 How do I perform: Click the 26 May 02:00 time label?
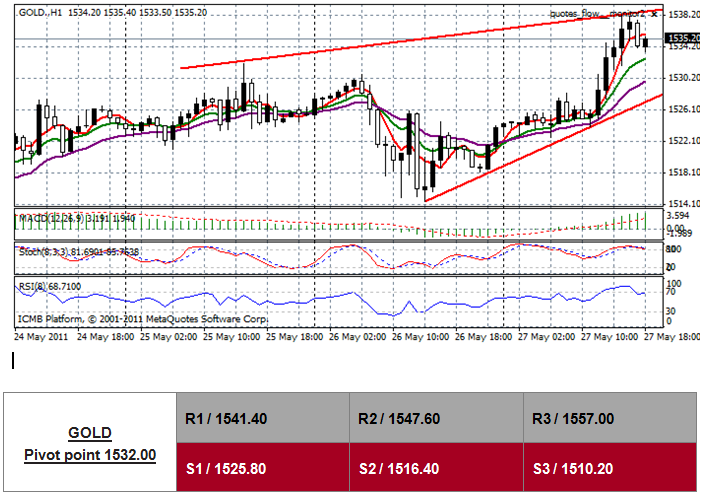(x=358, y=337)
